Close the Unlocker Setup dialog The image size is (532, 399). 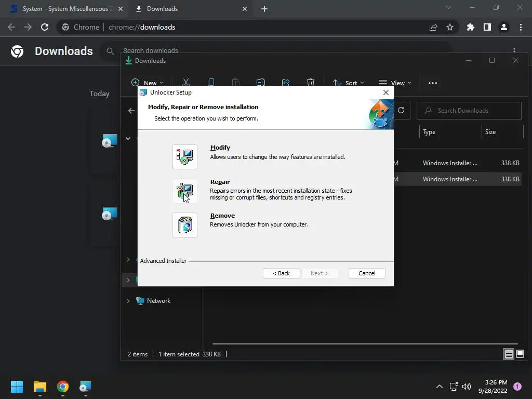(386, 92)
